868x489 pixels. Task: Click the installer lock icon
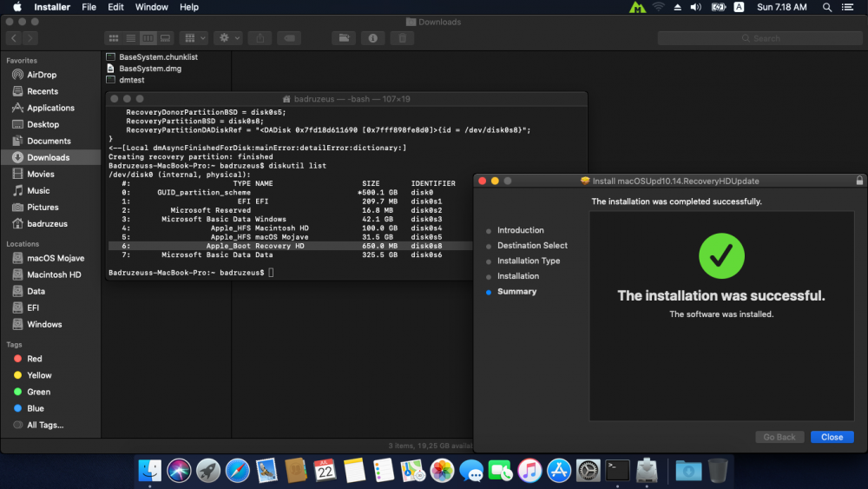(x=859, y=181)
